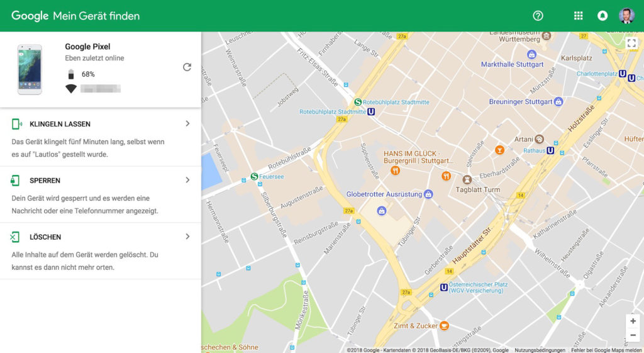Image resolution: width=644 pixels, height=353 pixels.
Task: Click the Globetrotter Ausrüstung shopping pin
Action: 428,194
